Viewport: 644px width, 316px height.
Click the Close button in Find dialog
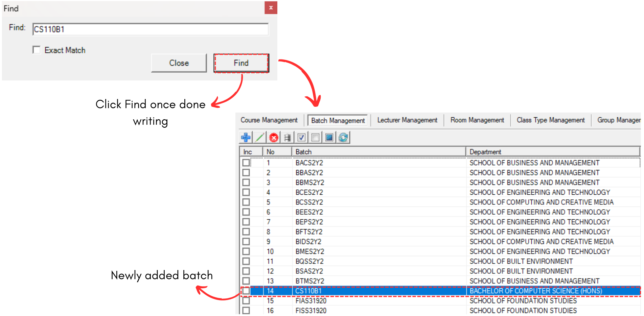click(x=179, y=63)
